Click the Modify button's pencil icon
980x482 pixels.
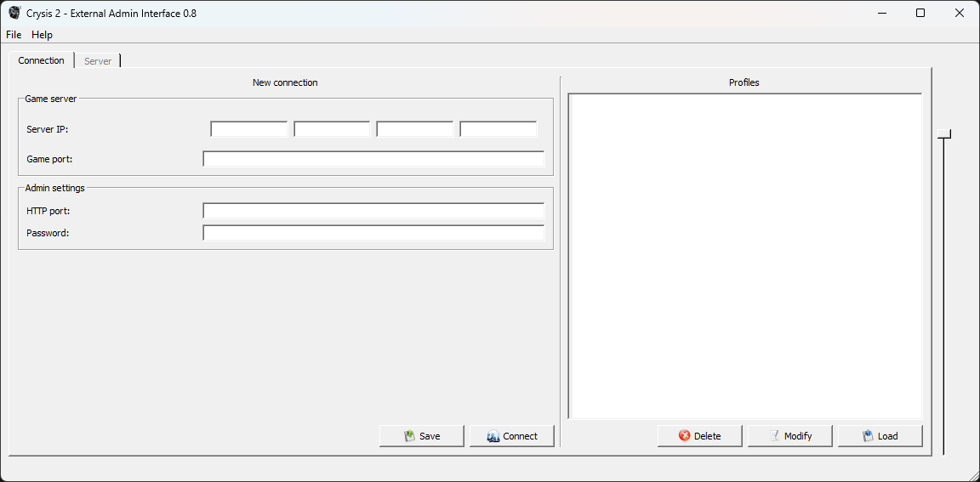[x=774, y=436]
